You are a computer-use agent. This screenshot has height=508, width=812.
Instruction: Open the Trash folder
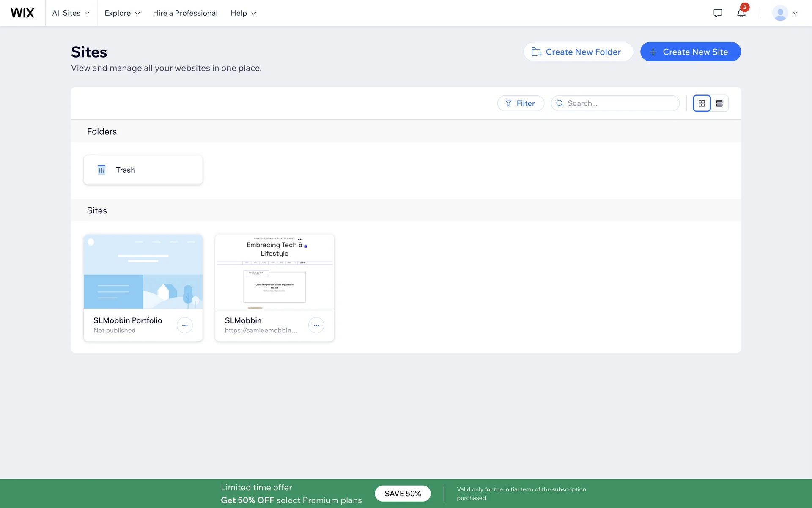(143, 170)
